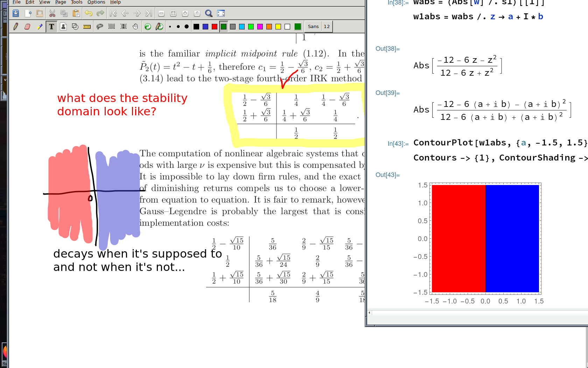Image resolution: width=588 pixels, height=368 pixels.
Task: Open the Options menu
Action: (96, 2)
